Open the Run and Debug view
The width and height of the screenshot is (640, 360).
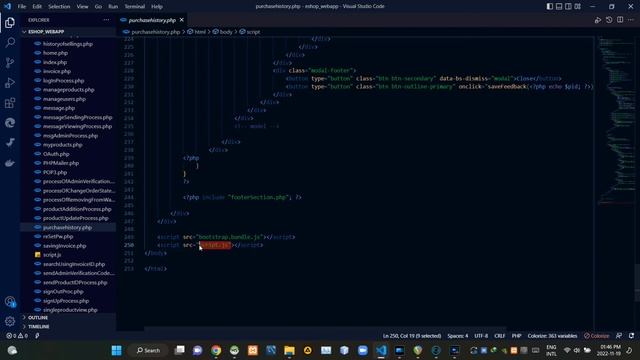coord(10,82)
